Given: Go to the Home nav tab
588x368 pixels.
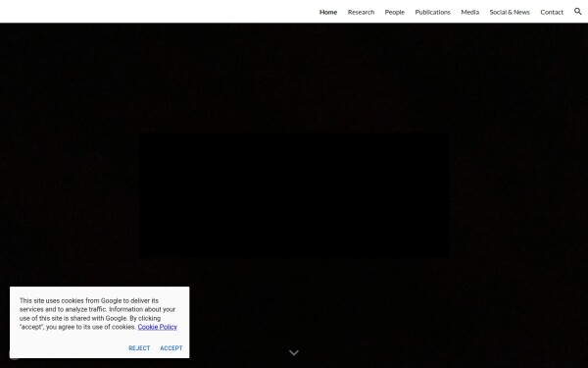Looking at the screenshot, I should coord(328,12).
